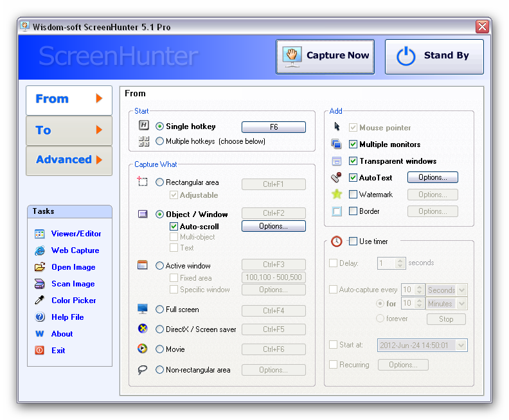
Task: Open AutoText Options button
Action: pos(433,177)
